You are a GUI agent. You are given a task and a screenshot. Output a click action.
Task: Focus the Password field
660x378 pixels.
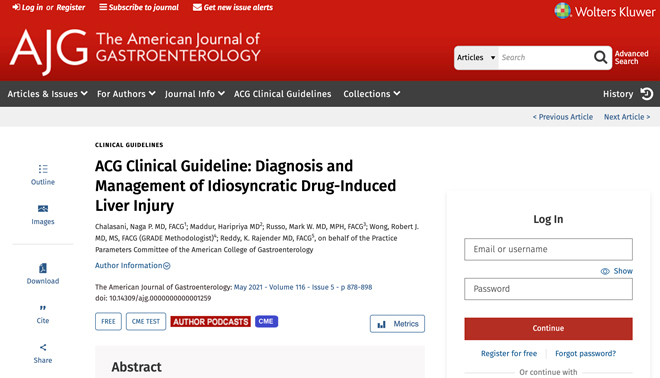click(x=548, y=289)
